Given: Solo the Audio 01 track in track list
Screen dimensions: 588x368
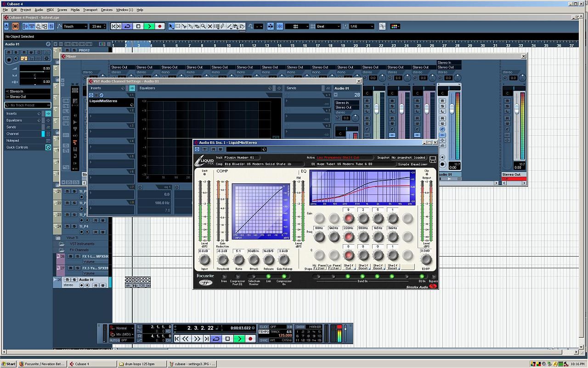Looking at the screenshot, I should coord(73,280).
